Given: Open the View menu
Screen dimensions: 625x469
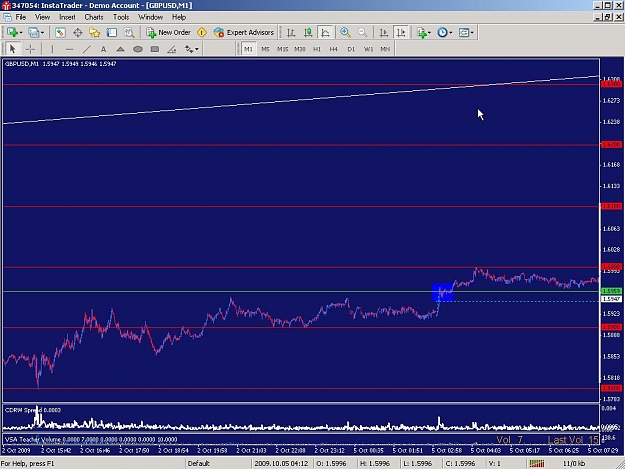Looking at the screenshot, I should tap(42, 17).
